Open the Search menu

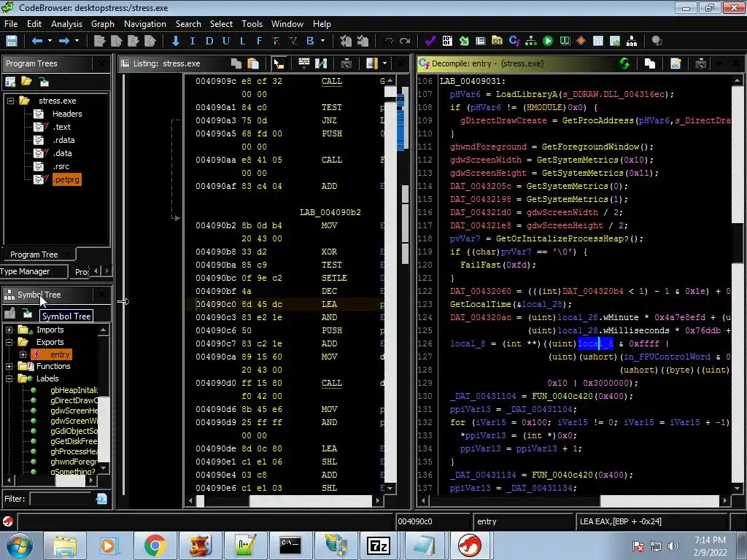pyautogui.click(x=188, y=24)
